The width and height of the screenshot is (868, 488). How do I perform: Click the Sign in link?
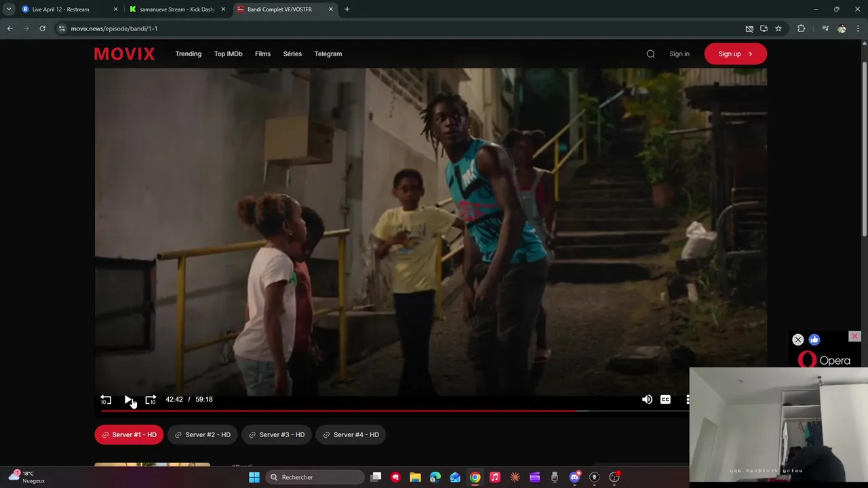pos(679,54)
